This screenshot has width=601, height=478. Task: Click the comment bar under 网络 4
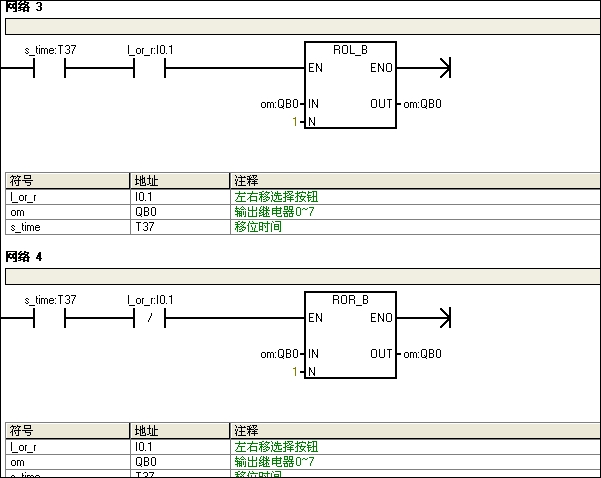point(300,276)
